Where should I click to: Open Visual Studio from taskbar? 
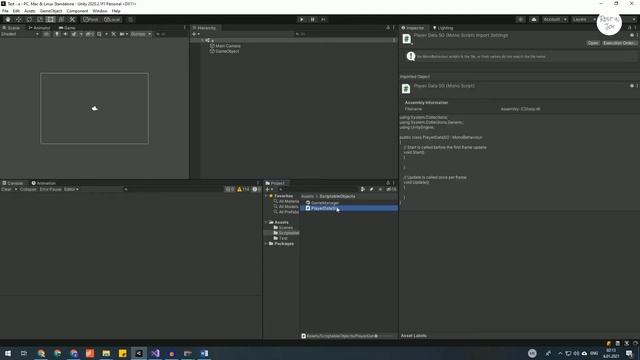[x=156, y=353]
